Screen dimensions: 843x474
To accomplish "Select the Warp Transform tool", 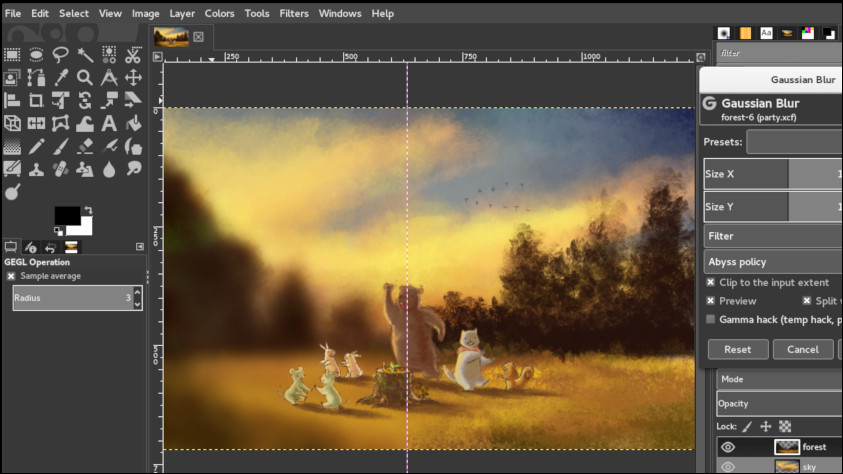I will 84,124.
